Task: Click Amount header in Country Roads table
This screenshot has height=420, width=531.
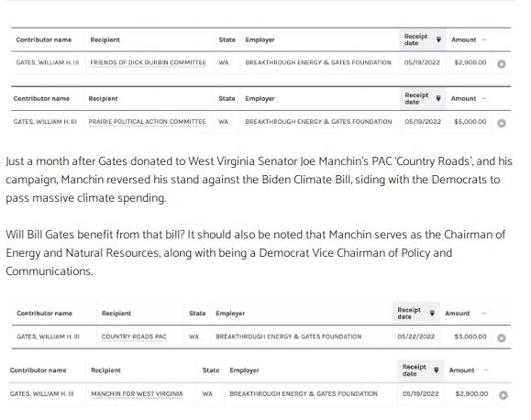Action: click(458, 314)
